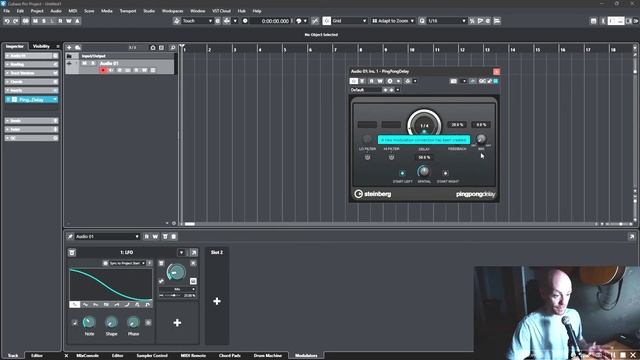Enable Start Left option
The image size is (640, 360).
[402, 173]
